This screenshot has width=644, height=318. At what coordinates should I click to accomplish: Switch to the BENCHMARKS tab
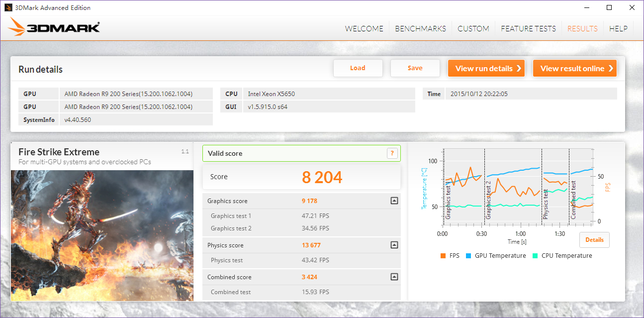(420, 28)
